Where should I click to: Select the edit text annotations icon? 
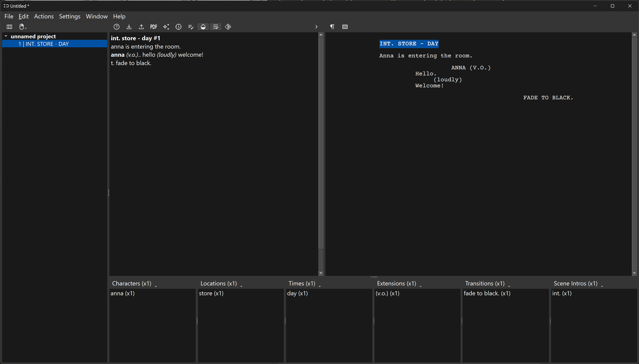(x=190, y=27)
